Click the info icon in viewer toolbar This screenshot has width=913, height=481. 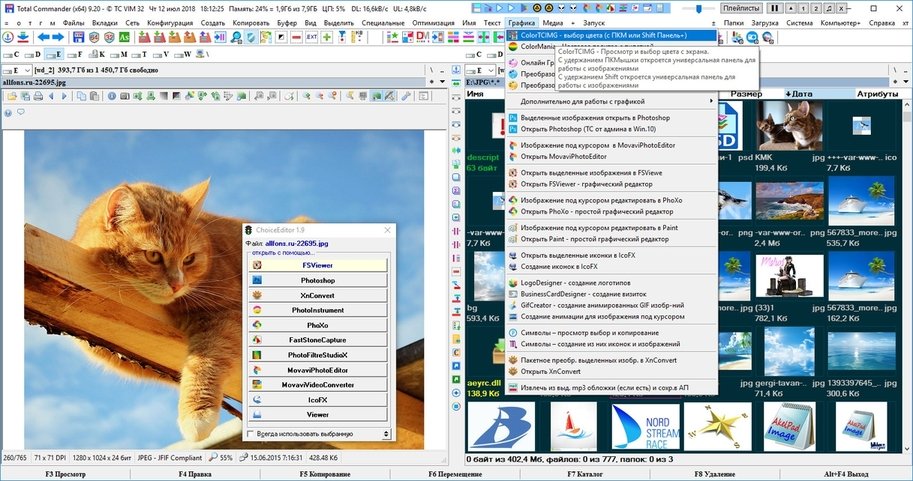(x=111, y=96)
